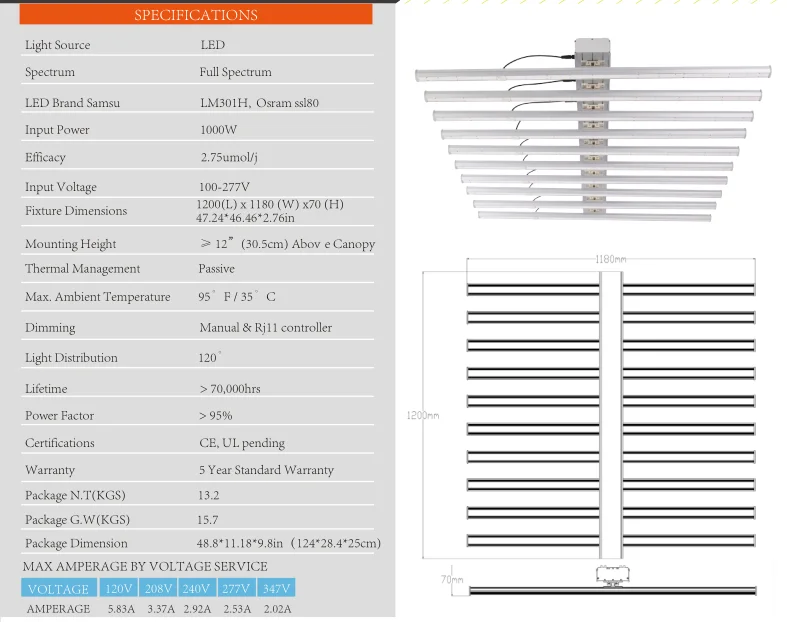Select 'Manual & Rj11 controller' value
The height and width of the screenshot is (622, 787).
[x=266, y=328]
